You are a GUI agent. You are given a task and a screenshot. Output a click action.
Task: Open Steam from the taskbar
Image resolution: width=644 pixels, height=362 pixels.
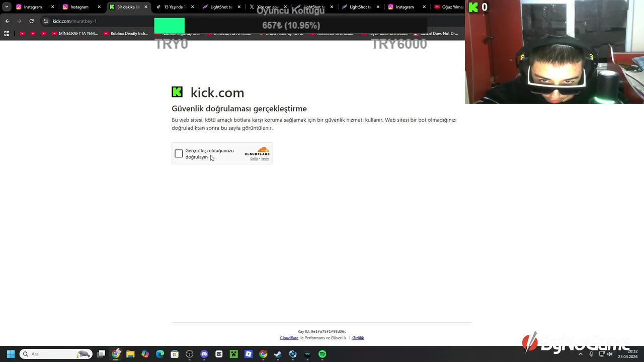(x=278, y=354)
